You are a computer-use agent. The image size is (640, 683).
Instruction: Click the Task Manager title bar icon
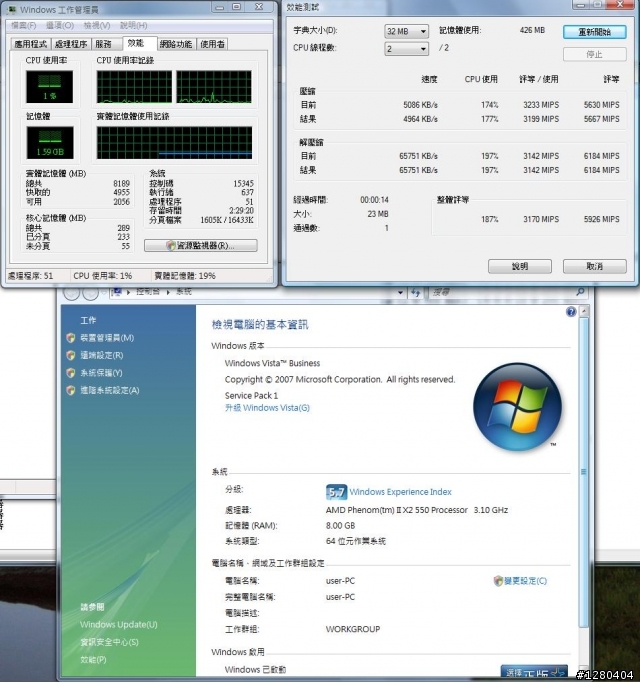click(12, 9)
